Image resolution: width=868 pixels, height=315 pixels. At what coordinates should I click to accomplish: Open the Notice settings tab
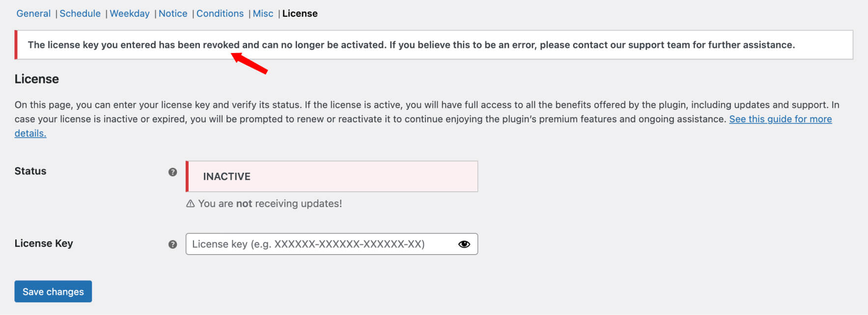pyautogui.click(x=173, y=14)
